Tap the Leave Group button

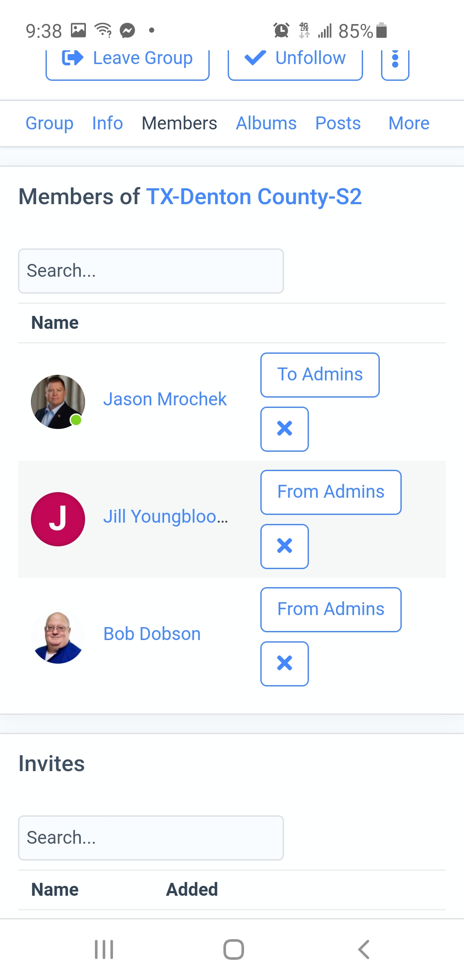[127, 60]
